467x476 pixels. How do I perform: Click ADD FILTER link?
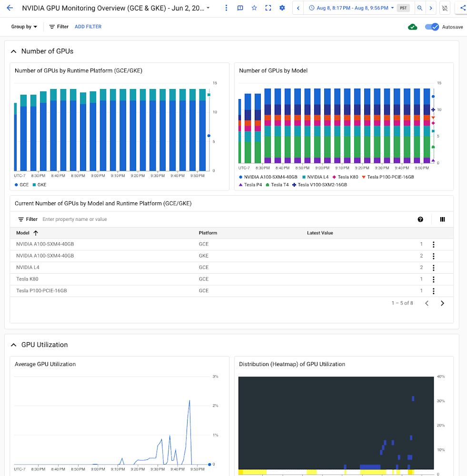pyautogui.click(x=88, y=27)
